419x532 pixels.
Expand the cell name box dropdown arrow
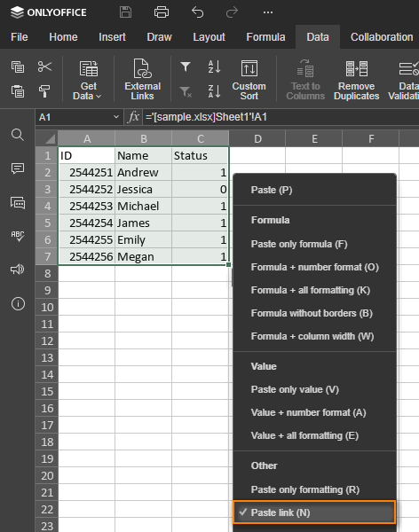point(116,117)
